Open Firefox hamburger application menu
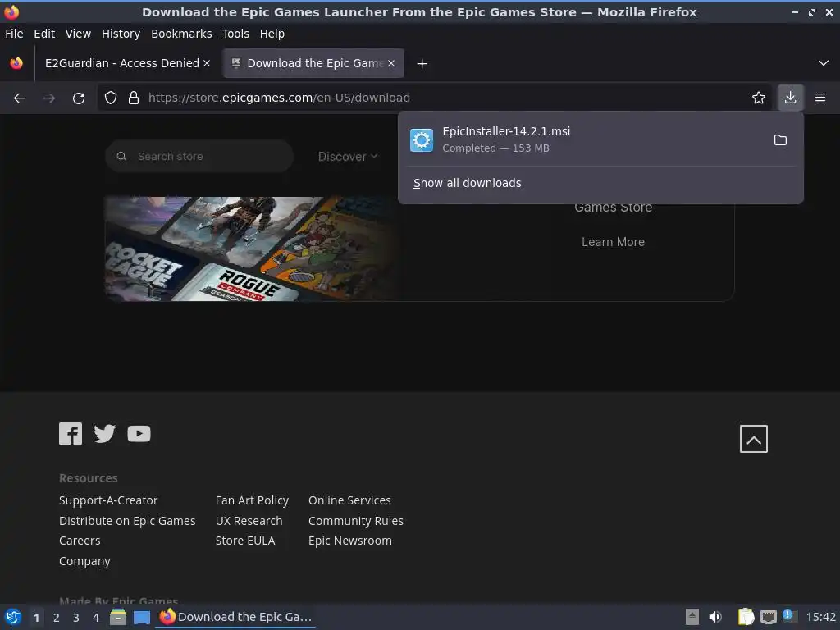 (820, 98)
